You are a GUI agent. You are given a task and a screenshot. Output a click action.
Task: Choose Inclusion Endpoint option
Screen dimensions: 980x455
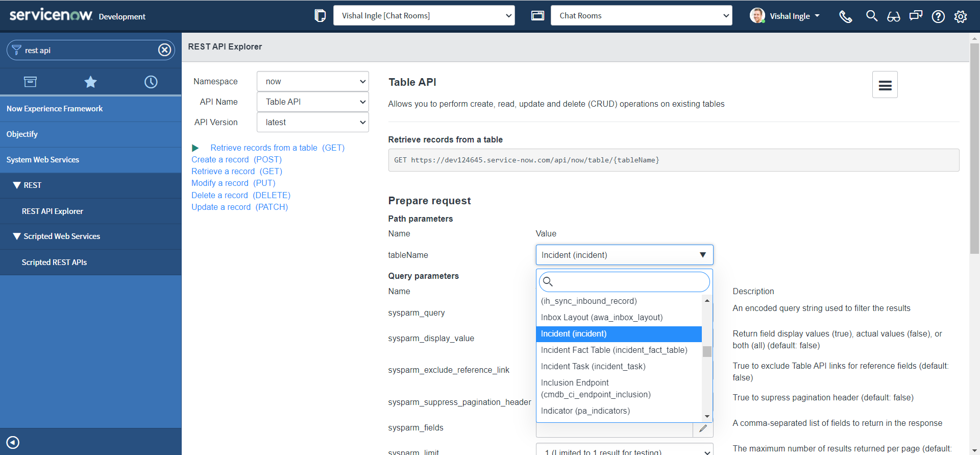pos(619,389)
